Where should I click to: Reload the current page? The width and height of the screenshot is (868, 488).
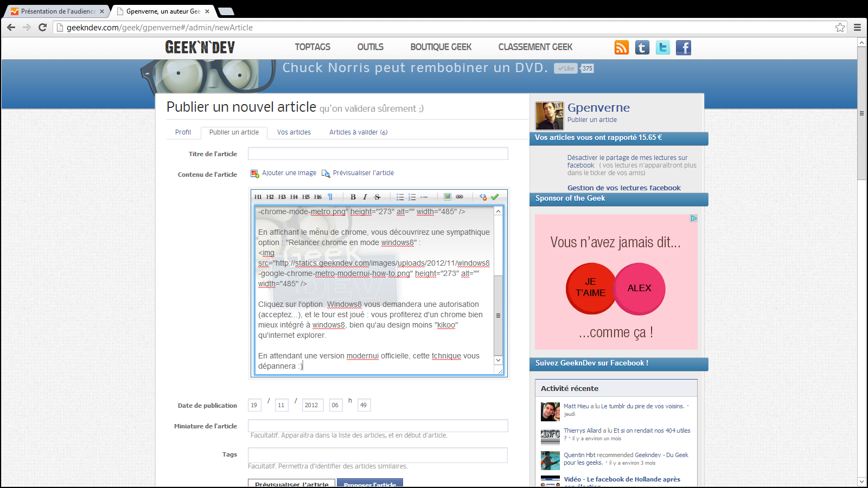tap(42, 27)
